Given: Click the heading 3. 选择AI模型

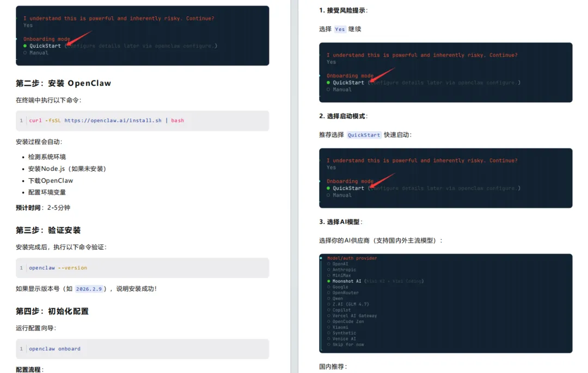Looking at the screenshot, I should [x=339, y=222].
